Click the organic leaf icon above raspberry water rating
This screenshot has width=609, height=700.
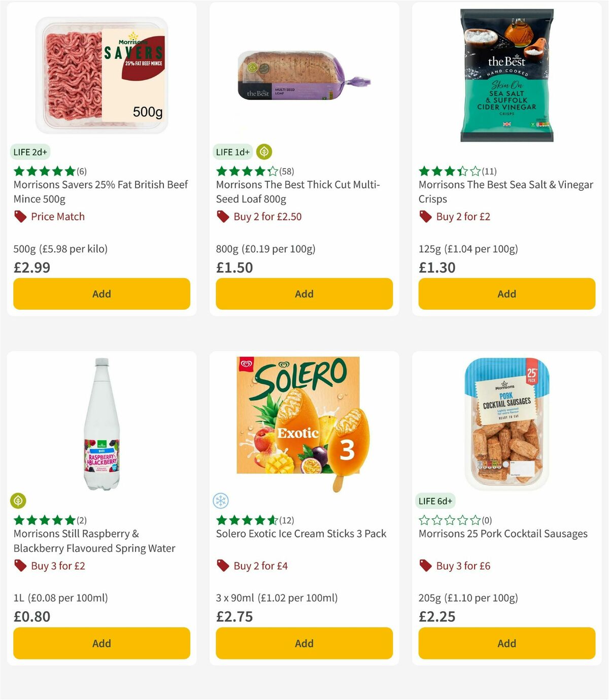pos(19,501)
